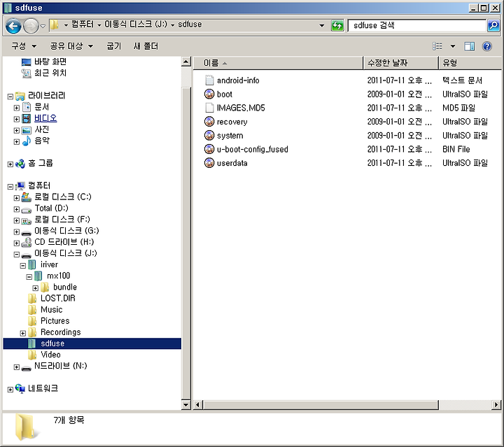Click sdfuse in the address breadcrumb

coord(190,24)
